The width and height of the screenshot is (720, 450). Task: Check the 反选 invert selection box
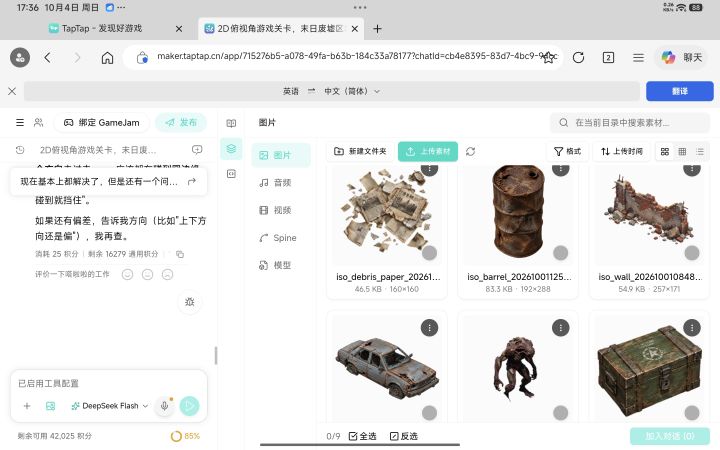coord(404,436)
